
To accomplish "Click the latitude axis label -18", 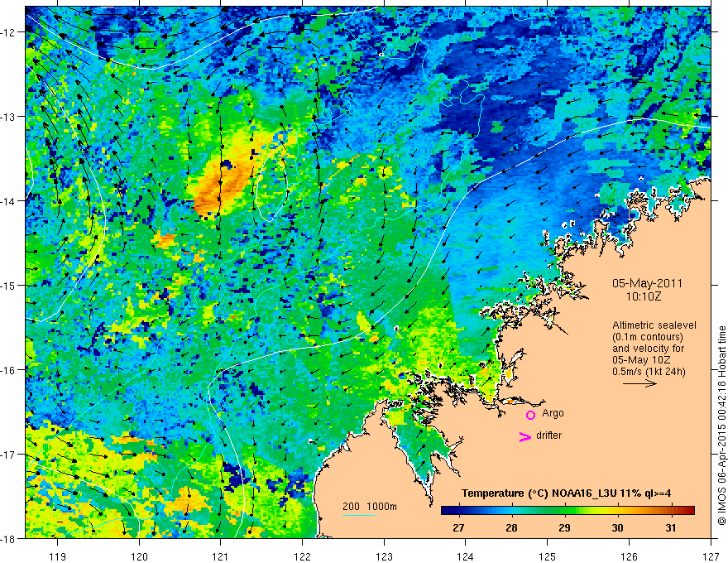I will tap(8, 538).
